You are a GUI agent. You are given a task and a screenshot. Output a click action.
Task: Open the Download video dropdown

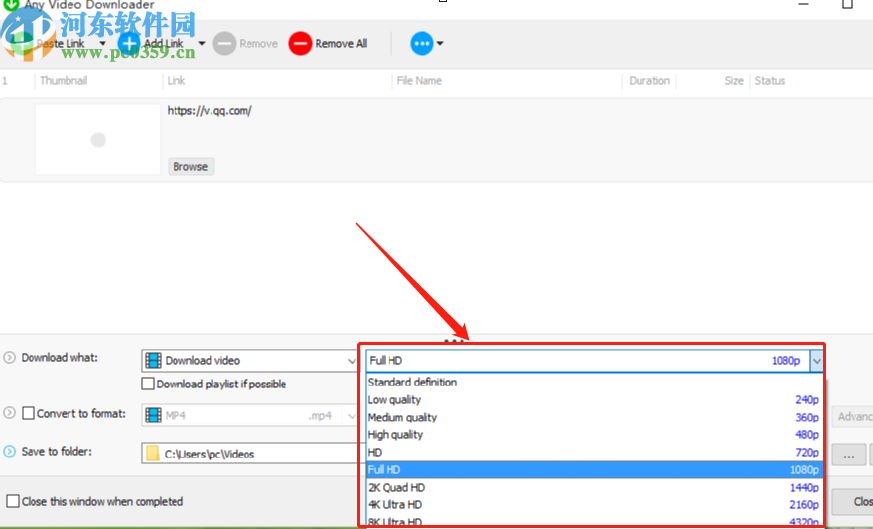coord(249,361)
